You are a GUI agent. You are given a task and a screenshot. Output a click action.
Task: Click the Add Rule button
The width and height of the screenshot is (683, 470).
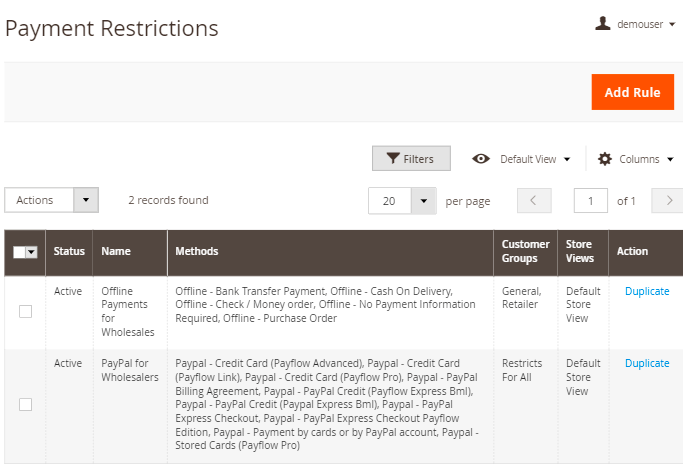tap(632, 92)
